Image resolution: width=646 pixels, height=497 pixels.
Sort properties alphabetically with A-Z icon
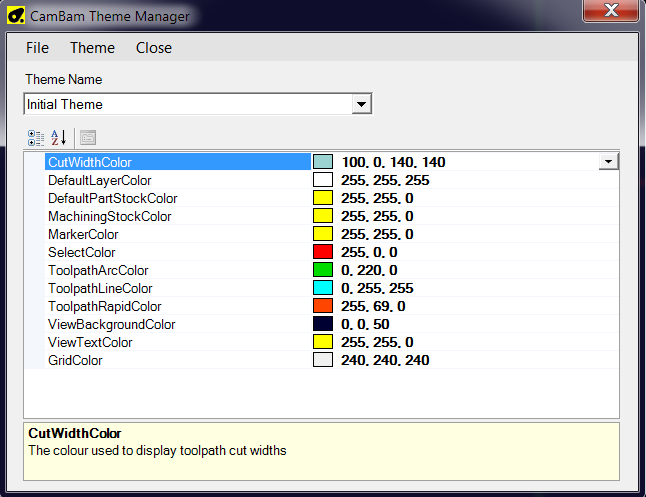[59, 138]
